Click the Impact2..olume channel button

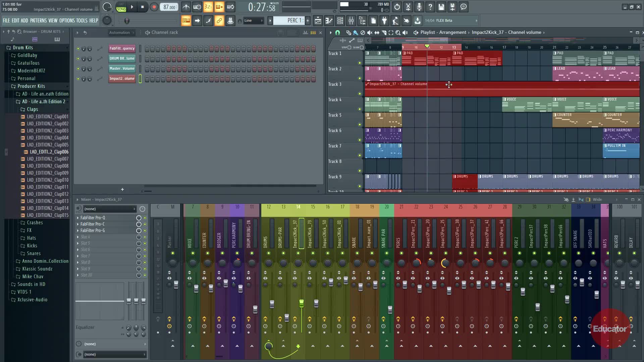click(x=122, y=79)
